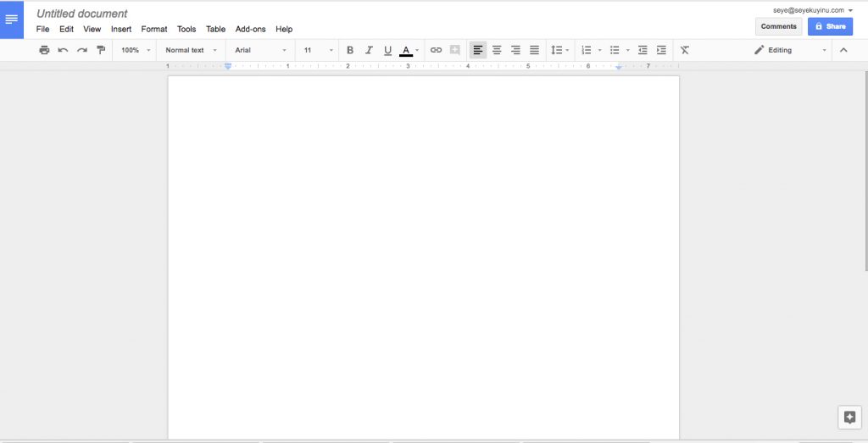Enable center alignment

pos(497,50)
